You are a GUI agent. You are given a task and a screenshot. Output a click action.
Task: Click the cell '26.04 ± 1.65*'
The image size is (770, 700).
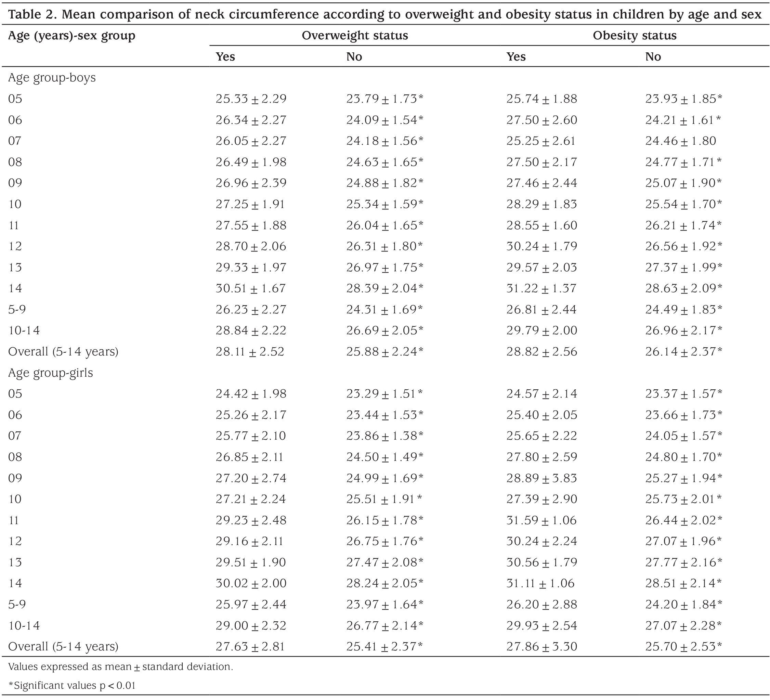coord(385,225)
